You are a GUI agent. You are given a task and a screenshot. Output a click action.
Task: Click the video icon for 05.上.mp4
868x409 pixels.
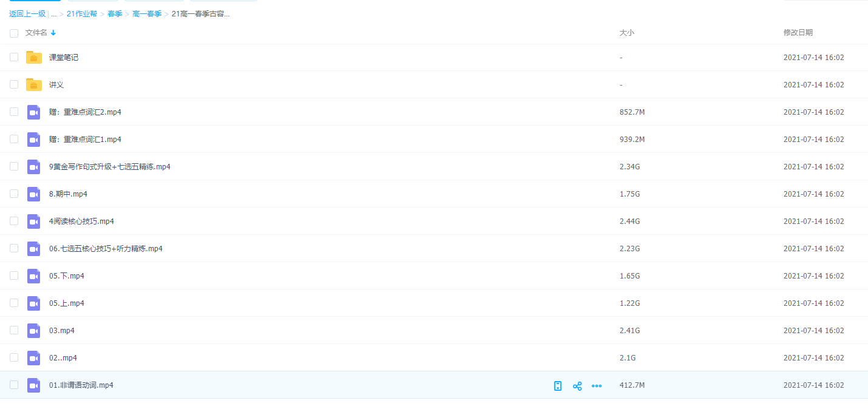click(x=34, y=303)
